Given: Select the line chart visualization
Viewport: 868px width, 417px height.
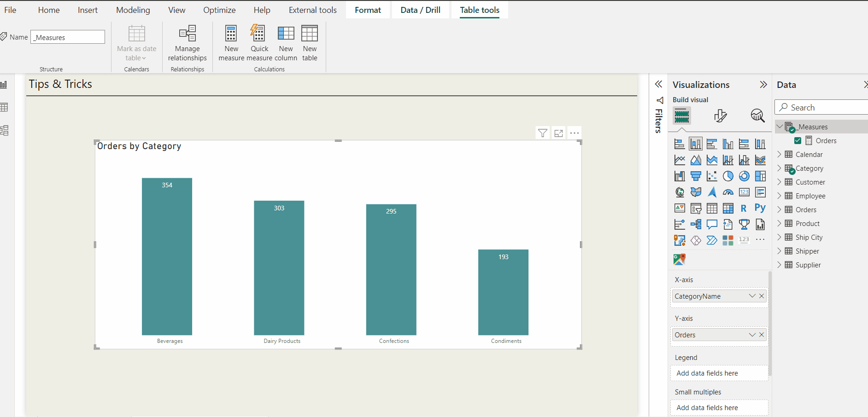Looking at the screenshot, I should coord(680,160).
